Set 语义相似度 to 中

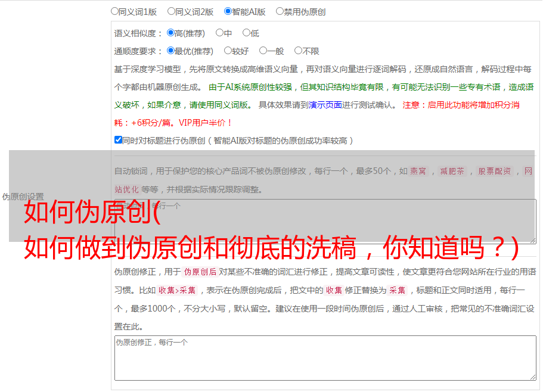tap(219, 33)
